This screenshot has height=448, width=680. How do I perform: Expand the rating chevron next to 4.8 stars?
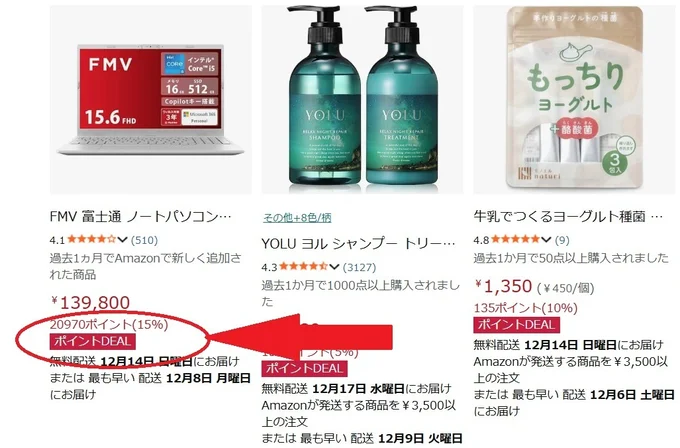546,239
